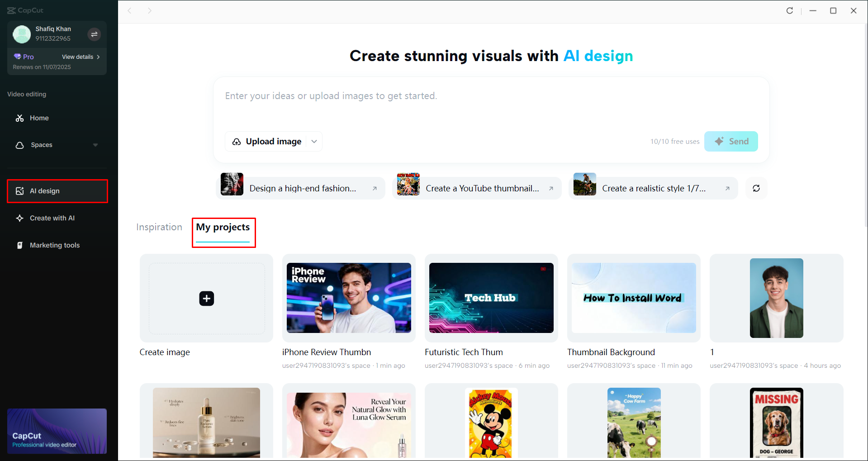
Task: Open the 'Design a high-end fashion' prompt arrow
Action: (375, 188)
